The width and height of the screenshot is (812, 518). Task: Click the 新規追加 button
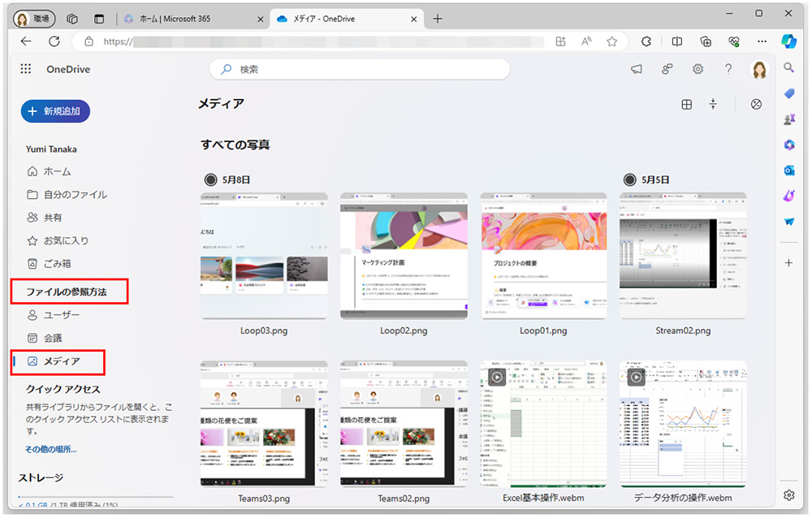tap(54, 111)
